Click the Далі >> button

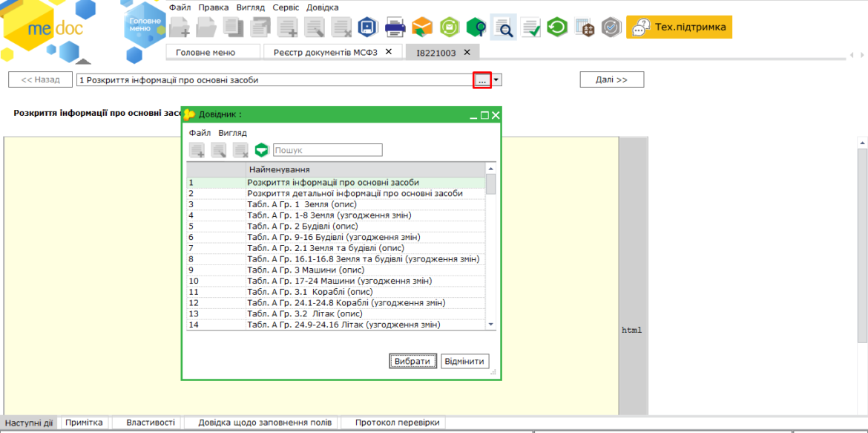(x=612, y=79)
